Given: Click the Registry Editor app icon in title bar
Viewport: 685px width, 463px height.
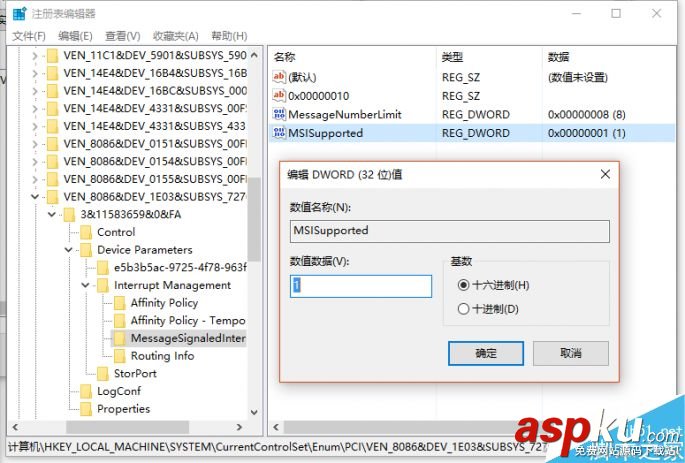Looking at the screenshot, I should 20,14.
